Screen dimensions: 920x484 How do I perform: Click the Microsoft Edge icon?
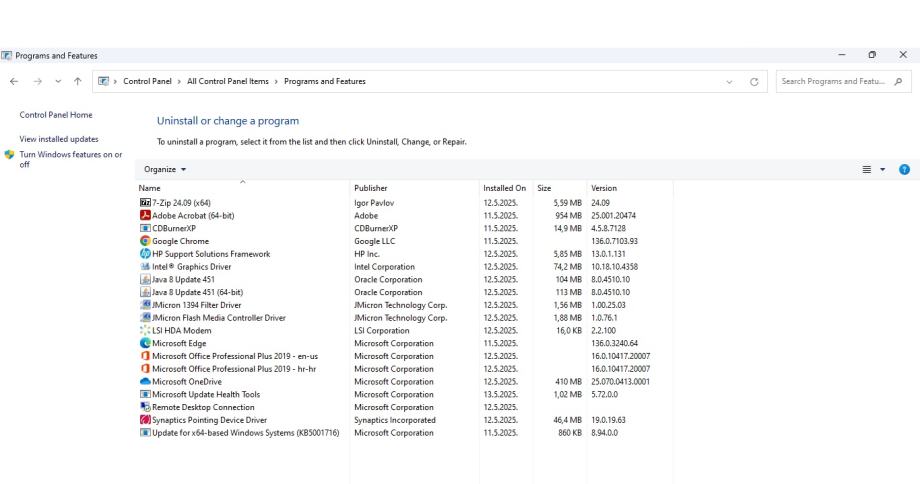[x=145, y=343]
